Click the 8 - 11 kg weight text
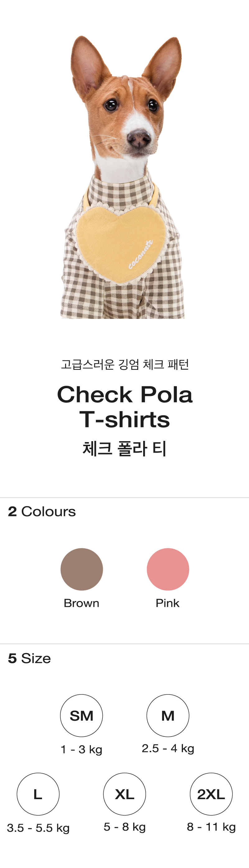Screen dimensions: 249x868 click(x=211, y=827)
